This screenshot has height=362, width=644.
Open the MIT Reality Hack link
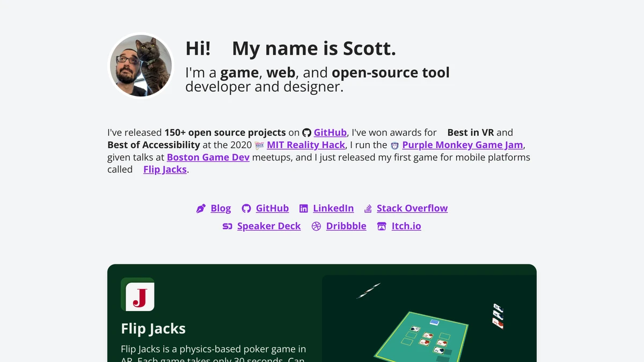(306, 145)
